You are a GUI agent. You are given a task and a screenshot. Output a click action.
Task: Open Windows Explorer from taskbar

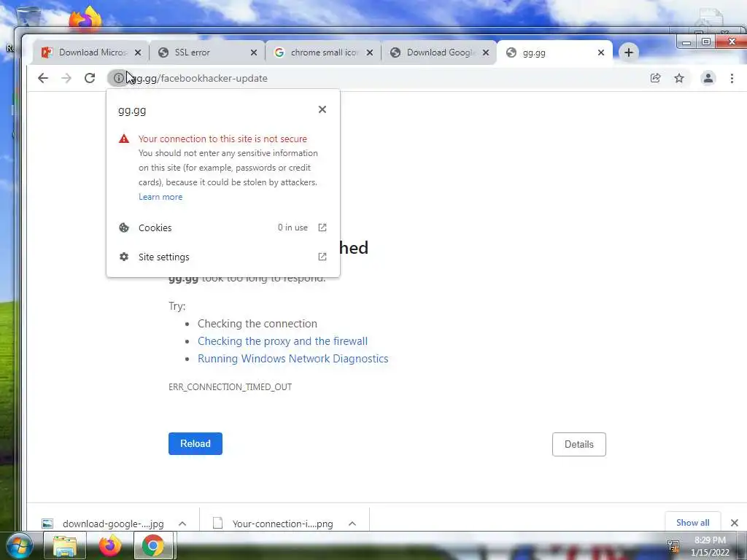[65, 545]
